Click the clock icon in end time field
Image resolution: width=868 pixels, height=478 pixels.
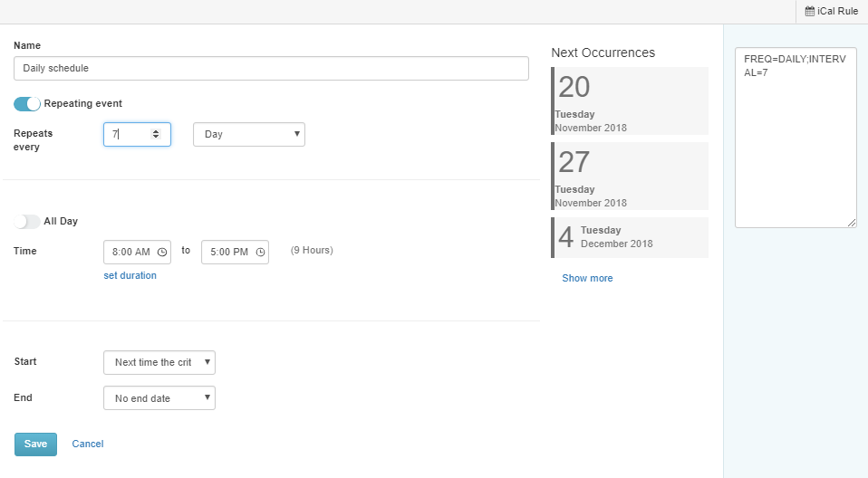coord(260,253)
